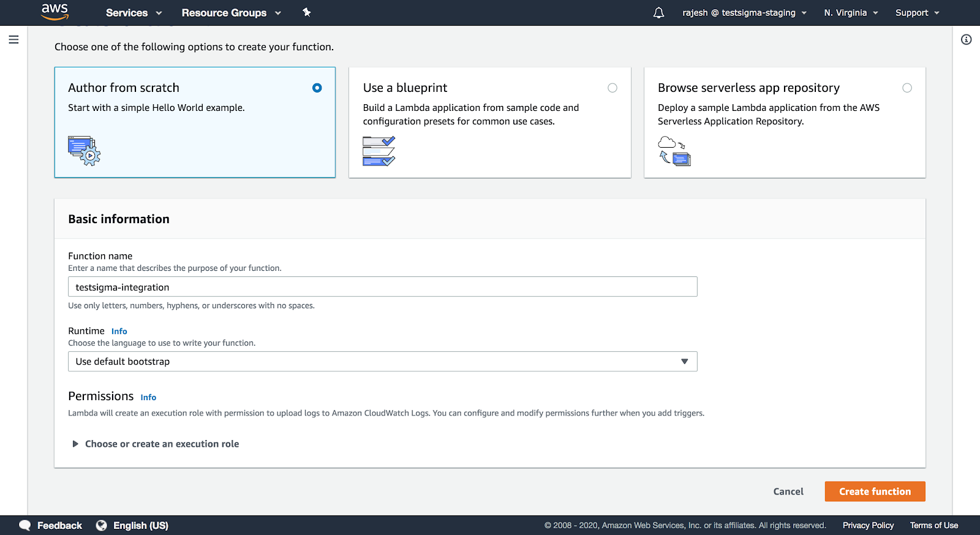The height and width of the screenshot is (535, 980).
Task: Click the Author from scratch card title
Action: 124,88
